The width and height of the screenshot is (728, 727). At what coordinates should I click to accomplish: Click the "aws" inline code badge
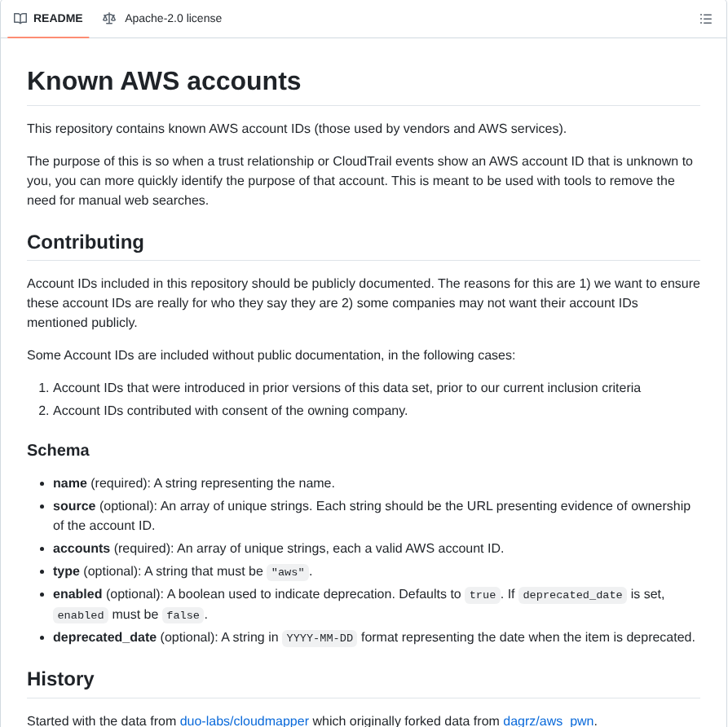click(287, 572)
